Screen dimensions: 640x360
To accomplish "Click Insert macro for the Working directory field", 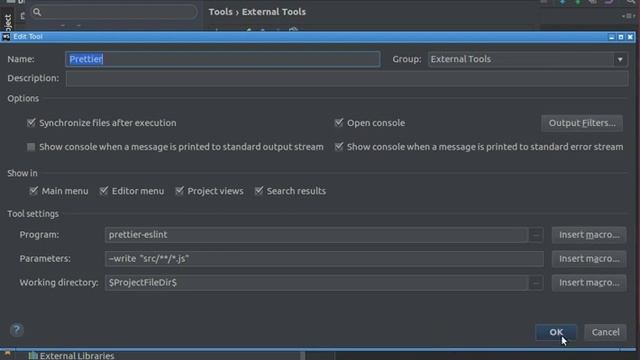I will [589, 282].
